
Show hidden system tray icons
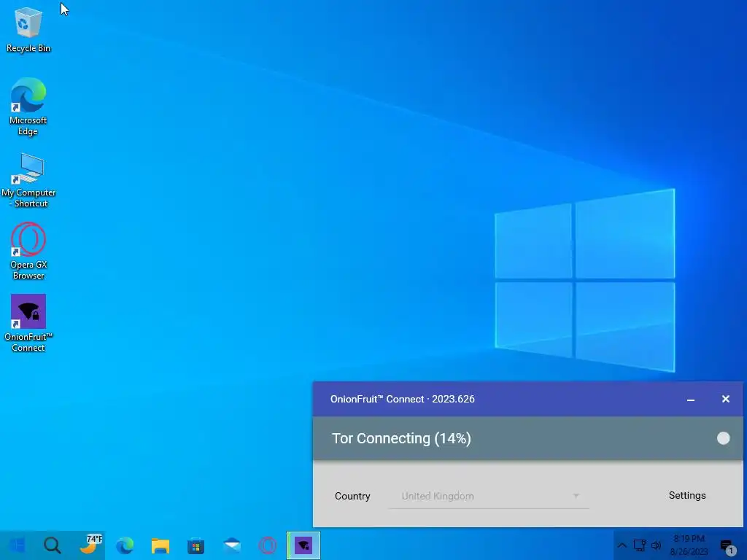pos(622,545)
